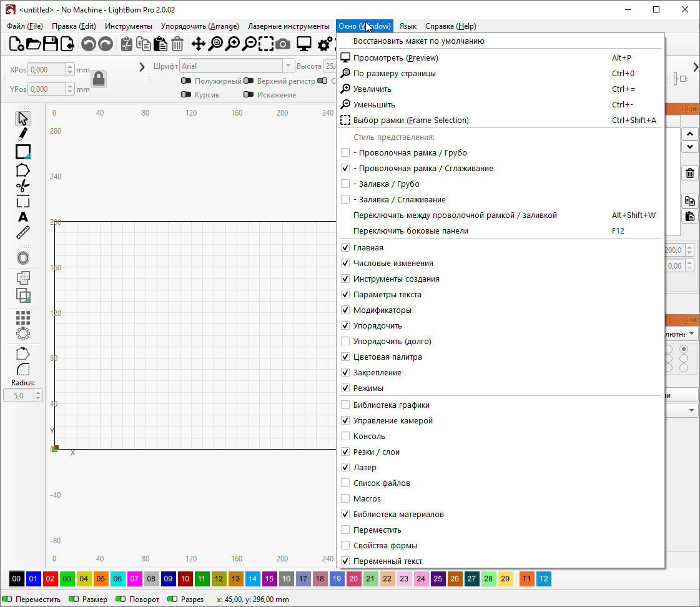Image resolution: width=700 pixels, height=607 pixels.
Task: Choose the ruler Measure tool
Action: pyautogui.click(x=23, y=234)
